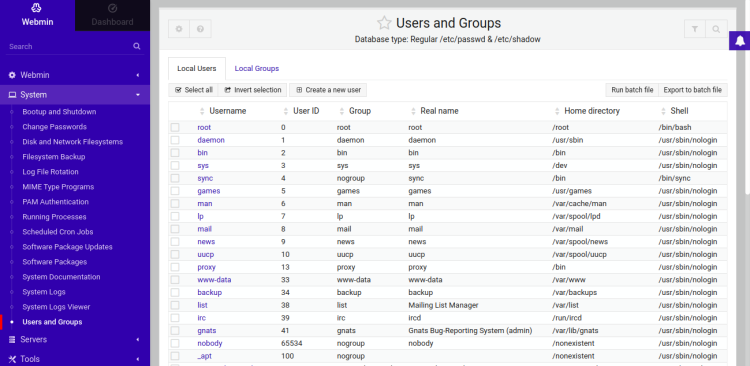This screenshot has width=750, height=366.
Task: Tick the checkbox for root user
Action: (x=175, y=127)
